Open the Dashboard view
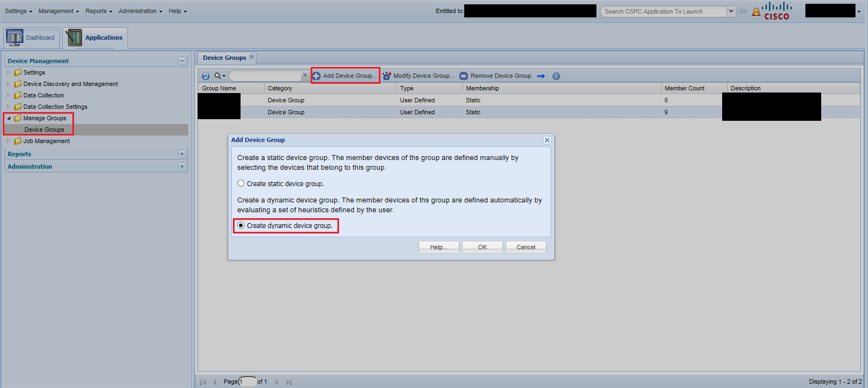Screen dimensions: 868x388 tap(31, 38)
